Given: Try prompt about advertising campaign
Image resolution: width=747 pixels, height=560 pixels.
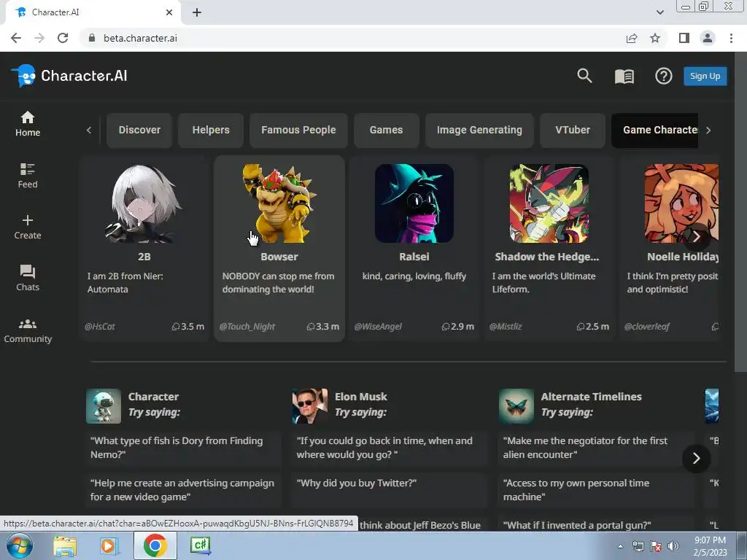Looking at the screenshot, I should pyautogui.click(x=184, y=490).
